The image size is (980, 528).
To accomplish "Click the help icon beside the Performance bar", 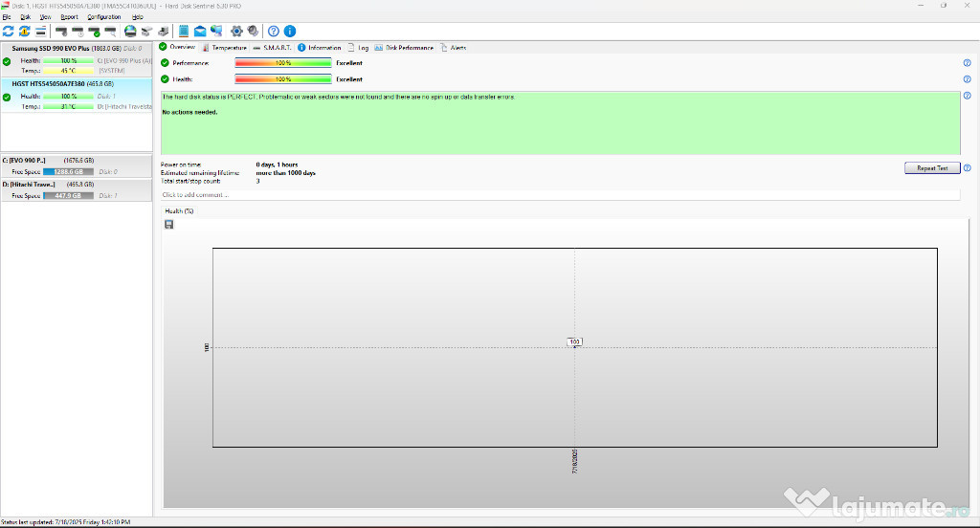I will [967, 63].
